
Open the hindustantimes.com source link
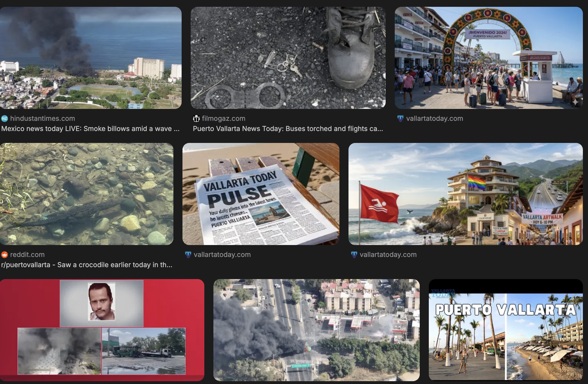tap(43, 119)
